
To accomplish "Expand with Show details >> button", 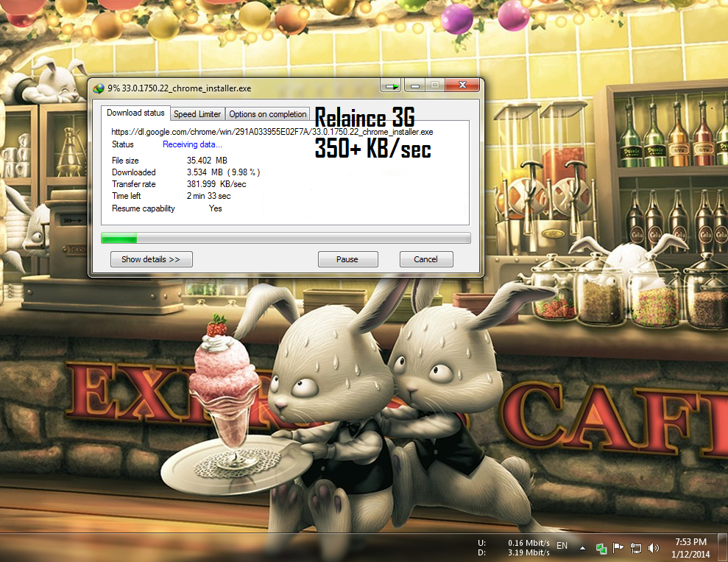I will pyautogui.click(x=152, y=259).
